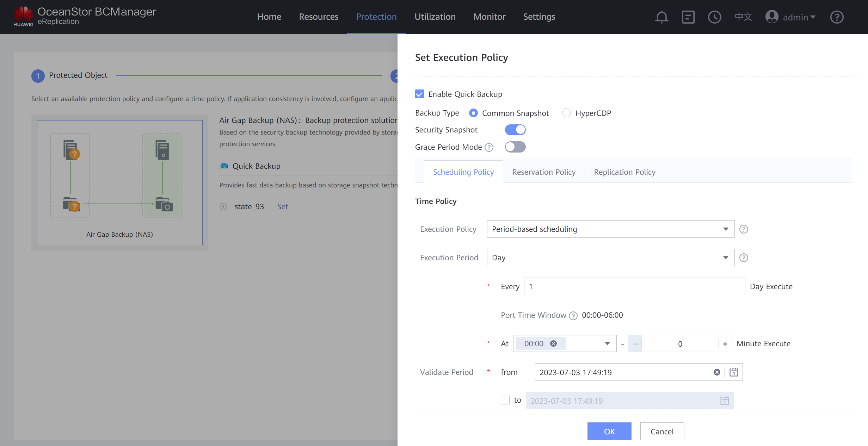Screen dimensions: 868x446
Task: Increase minutes with the plus stepper
Action: point(725,344)
